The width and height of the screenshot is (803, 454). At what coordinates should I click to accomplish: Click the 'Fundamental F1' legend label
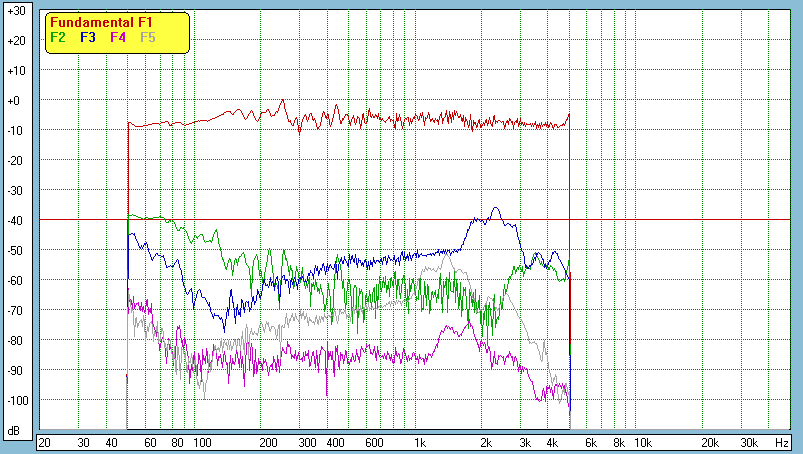point(101,23)
